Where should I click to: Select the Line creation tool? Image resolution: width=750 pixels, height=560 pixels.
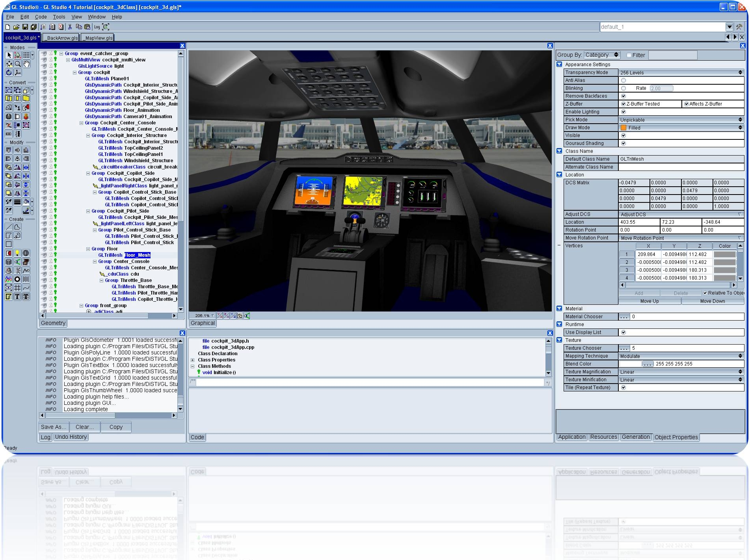tap(9, 227)
